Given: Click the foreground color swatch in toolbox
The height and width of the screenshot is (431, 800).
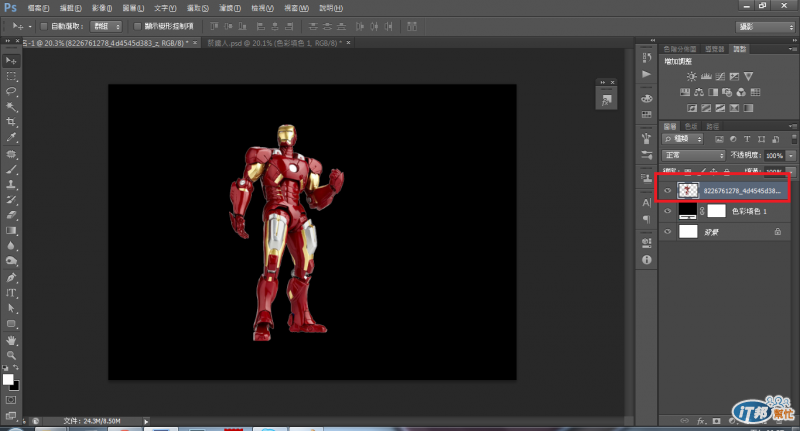Looking at the screenshot, I should tap(8, 380).
